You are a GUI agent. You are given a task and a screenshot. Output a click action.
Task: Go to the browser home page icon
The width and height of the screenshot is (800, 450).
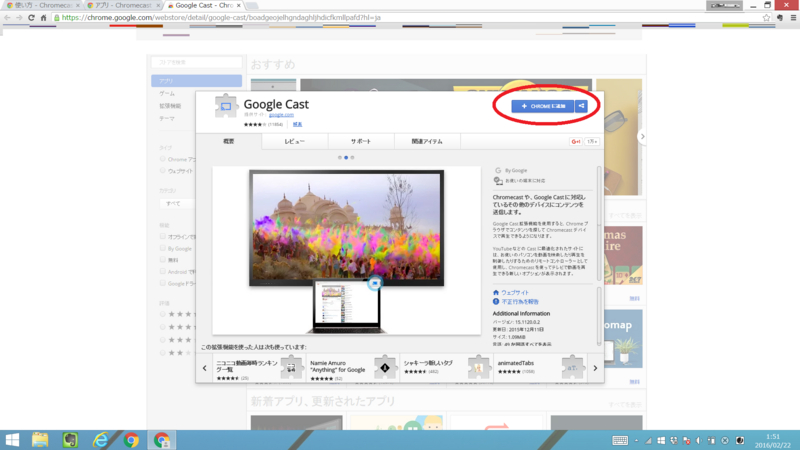point(43,17)
